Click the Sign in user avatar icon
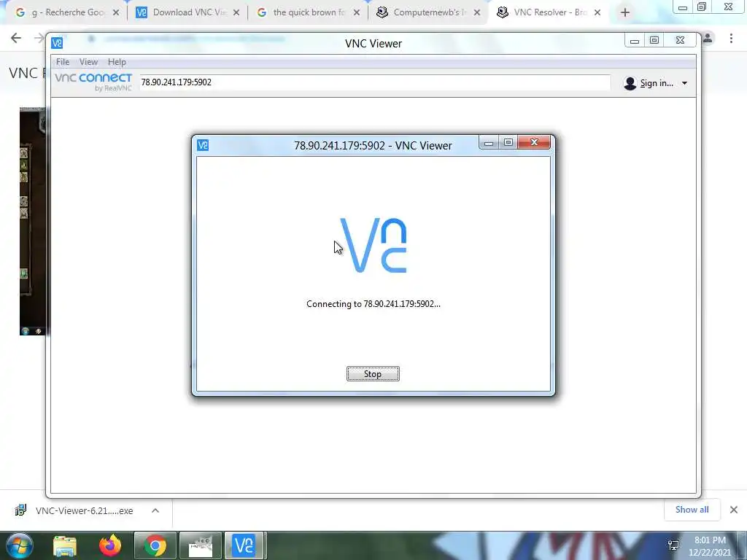The width and height of the screenshot is (747, 560). (x=630, y=83)
